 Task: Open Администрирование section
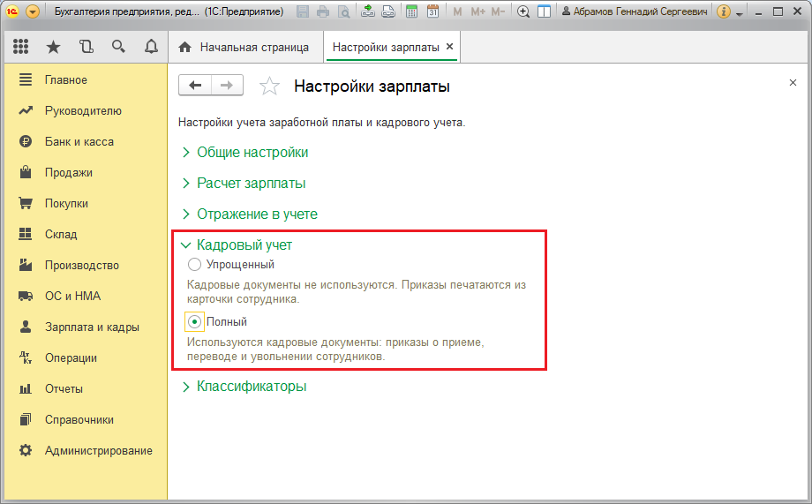coord(86,451)
